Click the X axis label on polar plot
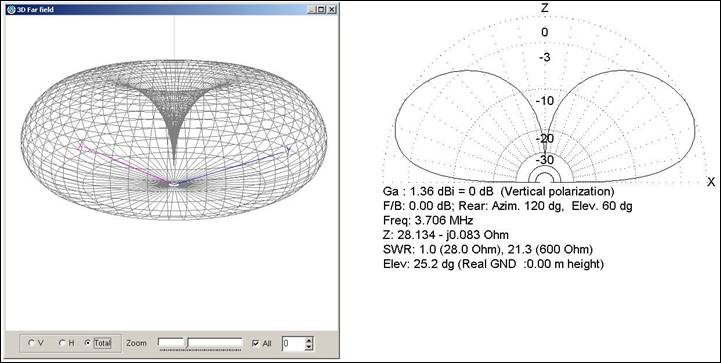 (x=711, y=182)
